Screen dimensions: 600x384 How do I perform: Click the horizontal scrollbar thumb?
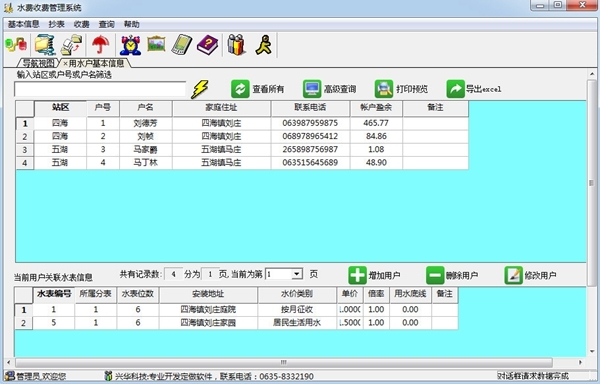click(x=284, y=362)
